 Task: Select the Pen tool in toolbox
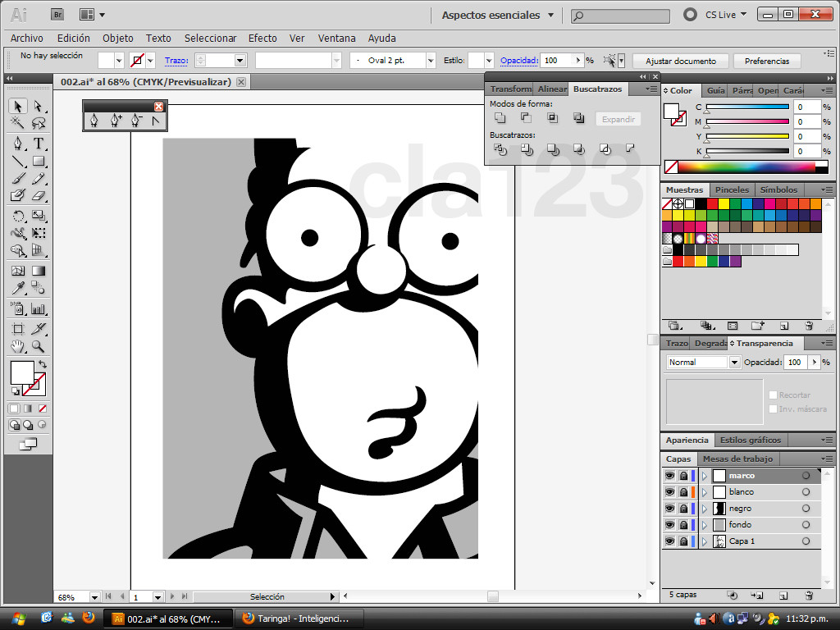[18, 144]
